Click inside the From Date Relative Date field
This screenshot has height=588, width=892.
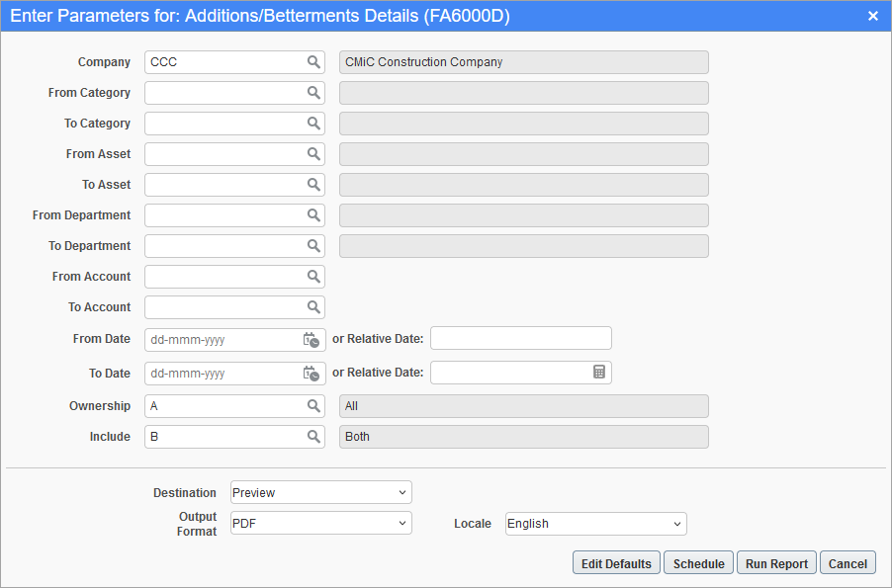click(x=520, y=338)
